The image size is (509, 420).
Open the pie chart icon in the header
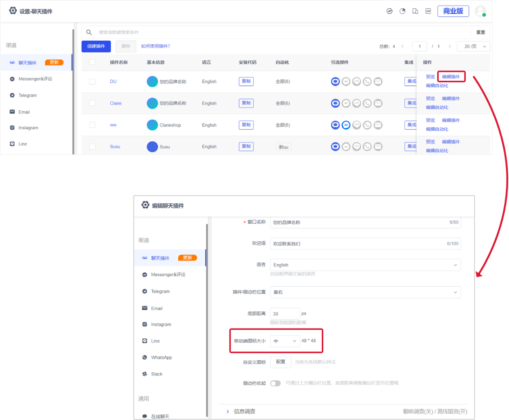point(402,11)
